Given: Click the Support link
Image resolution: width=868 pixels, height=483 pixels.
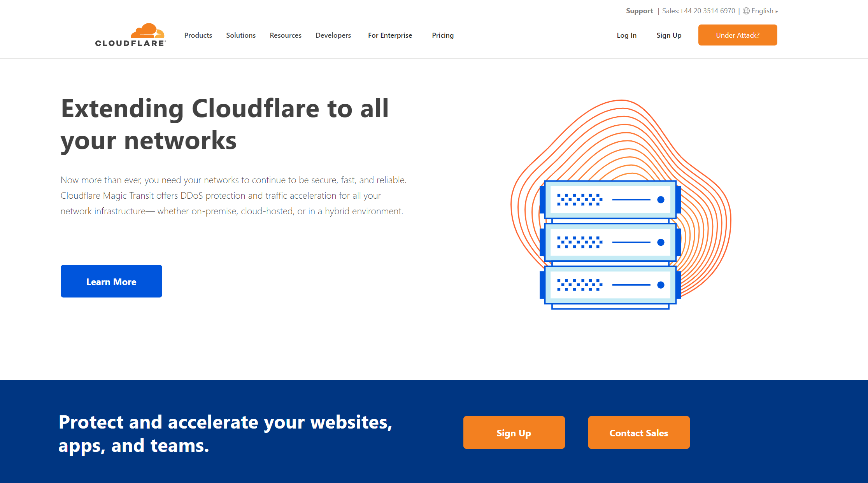Looking at the screenshot, I should (x=639, y=11).
